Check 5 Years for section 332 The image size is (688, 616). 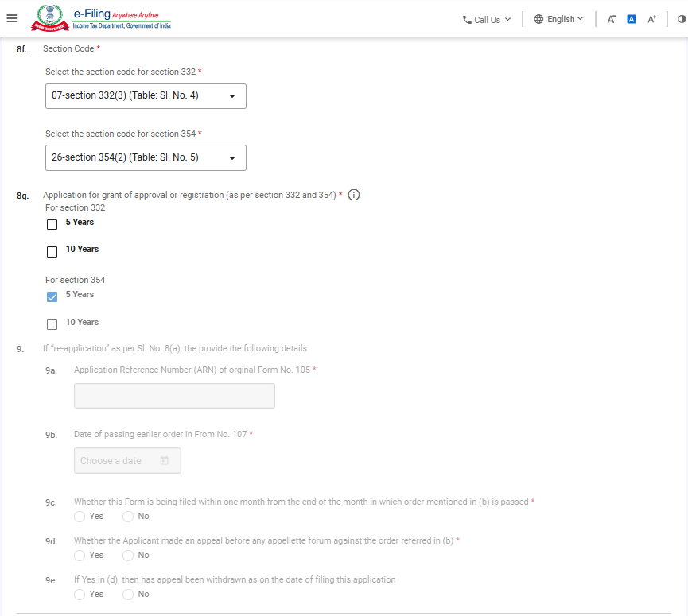coord(52,224)
